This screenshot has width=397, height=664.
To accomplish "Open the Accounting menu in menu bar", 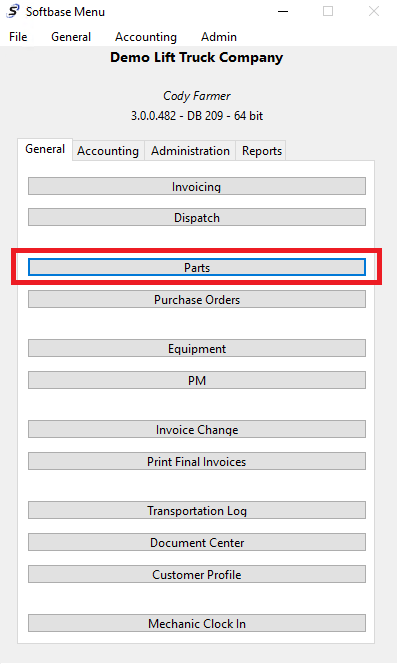I will [146, 37].
